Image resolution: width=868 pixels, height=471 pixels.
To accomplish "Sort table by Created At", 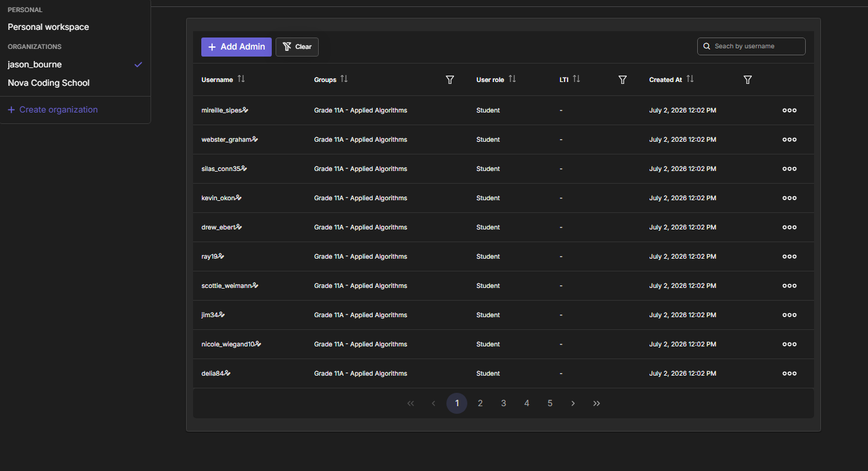I will coord(690,79).
